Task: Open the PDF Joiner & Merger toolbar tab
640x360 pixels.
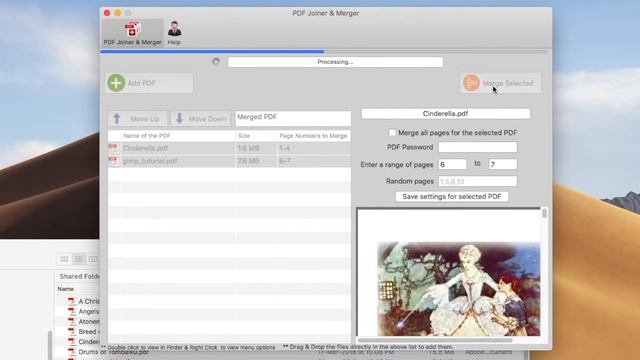Action: tap(132, 33)
